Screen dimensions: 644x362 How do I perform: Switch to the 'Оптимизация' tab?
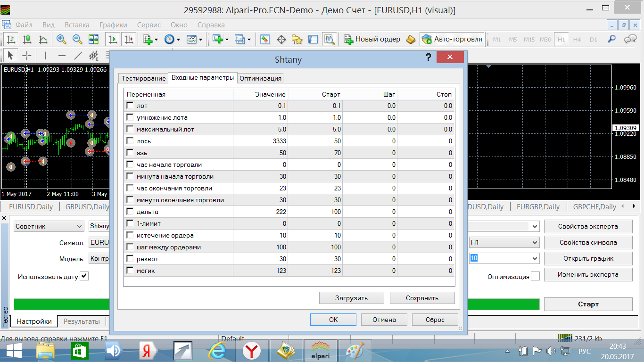tap(261, 78)
